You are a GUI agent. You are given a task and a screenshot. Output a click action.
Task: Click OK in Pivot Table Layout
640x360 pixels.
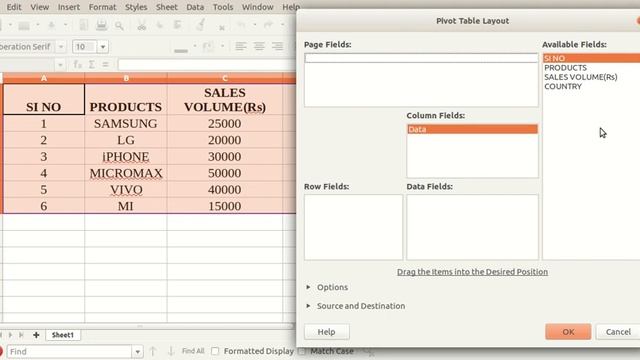[568, 332]
